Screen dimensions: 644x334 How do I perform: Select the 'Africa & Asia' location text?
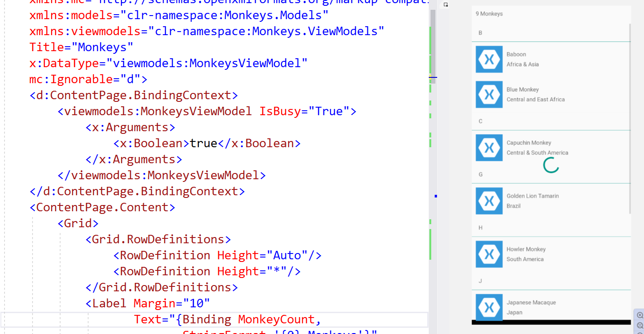523,64
